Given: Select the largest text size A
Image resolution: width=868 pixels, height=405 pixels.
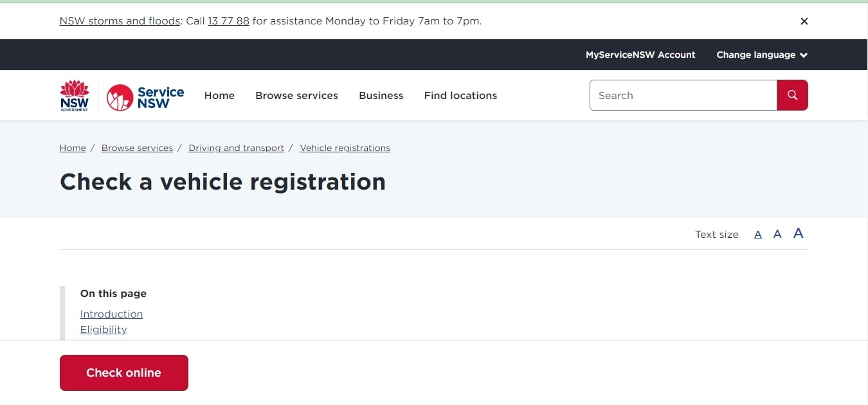Looking at the screenshot, I should pyautogui.click(x=798, y=233).
